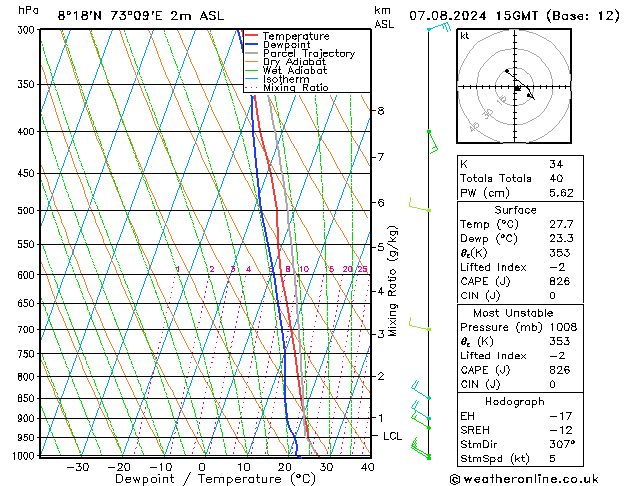Click the 500 hPa pressure tick label

click(x=26, y=211)
